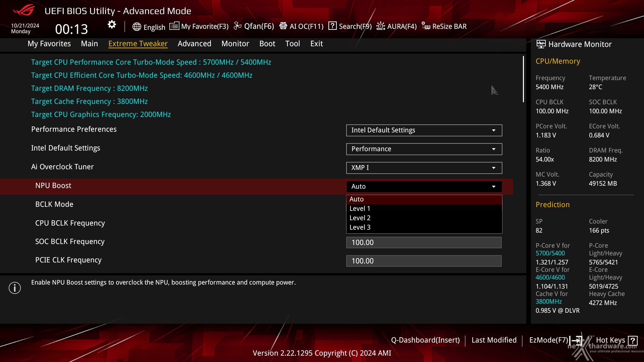Screen dimensions: 644x362
Task: Toggle ReSize BAR icon
Action: click(426, 26)
